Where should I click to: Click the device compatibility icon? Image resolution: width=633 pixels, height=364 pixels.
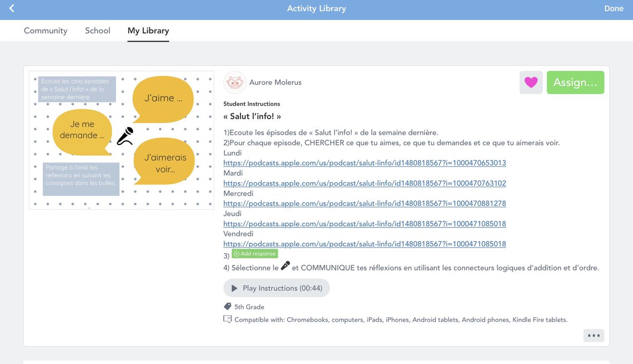click(227, 320)
